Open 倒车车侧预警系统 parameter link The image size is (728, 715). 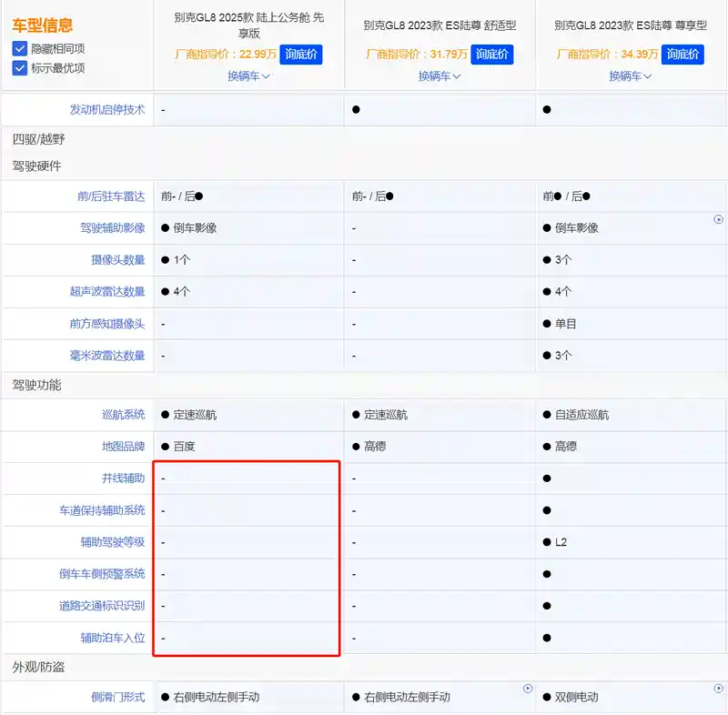[x=102, y=574]
